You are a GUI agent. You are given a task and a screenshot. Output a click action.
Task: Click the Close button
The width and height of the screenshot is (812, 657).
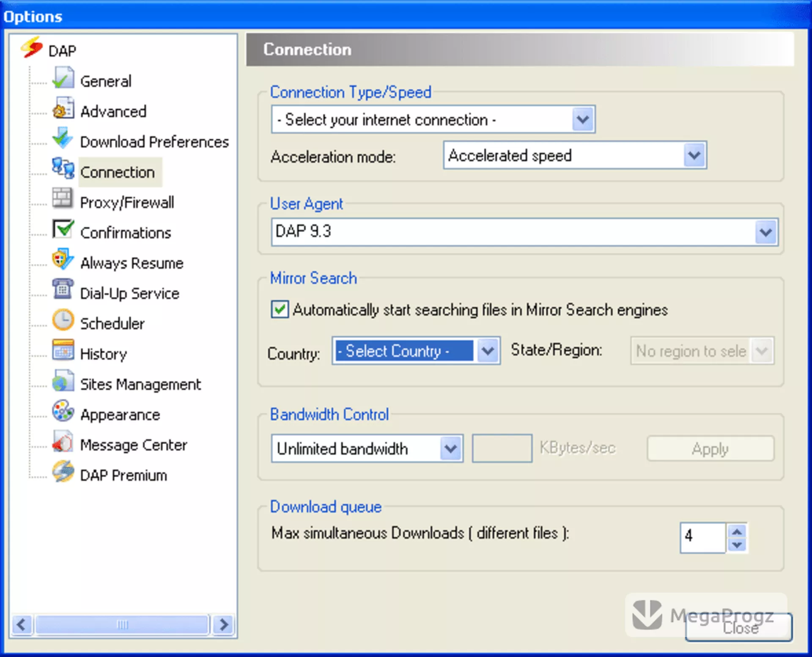(x=739, y=627)
